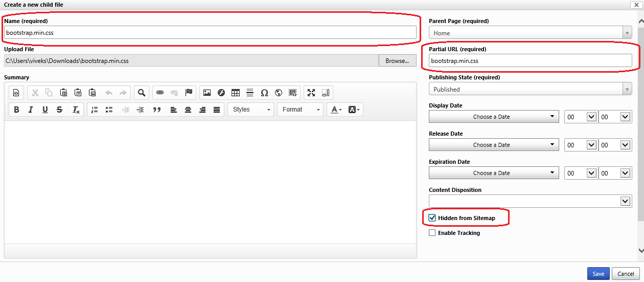Open the Source view in the editor
This screenshot has width=644, height=282.
(16, 93)
